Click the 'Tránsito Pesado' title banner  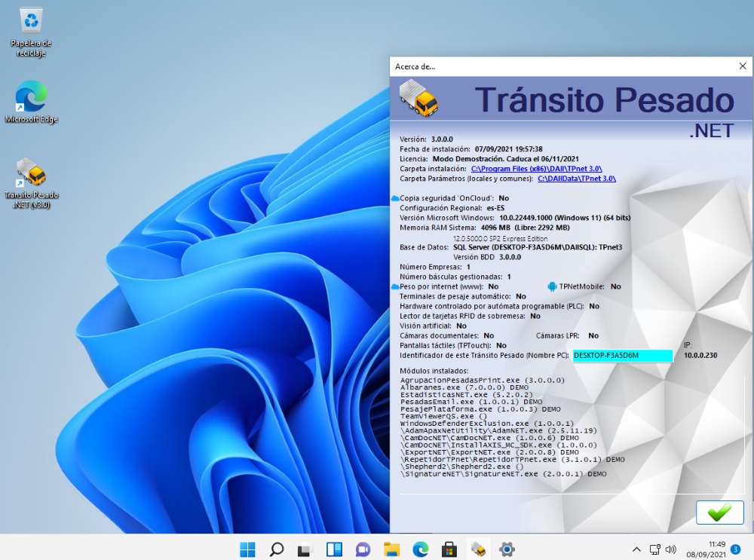605,100
